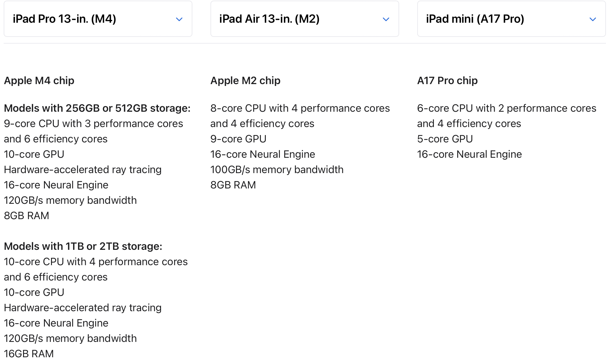Open the iPad Pro 13-in. (M4) model dropdown

coord(98,19)
